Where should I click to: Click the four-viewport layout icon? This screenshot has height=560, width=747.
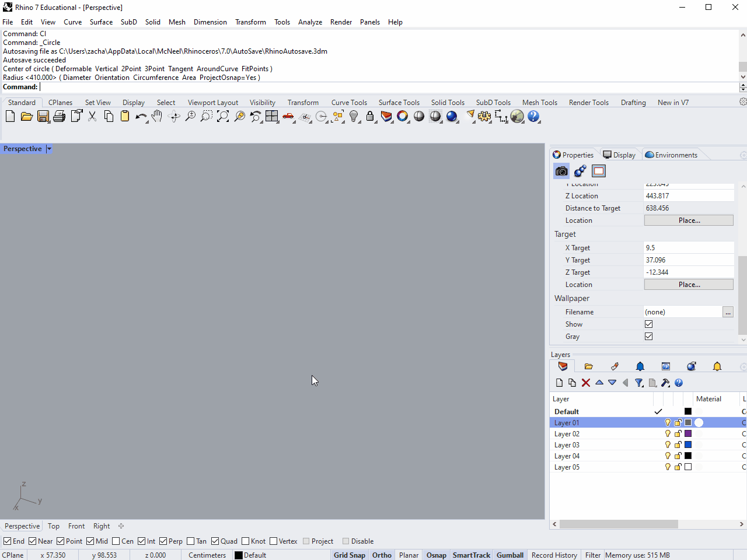(272, 117)
